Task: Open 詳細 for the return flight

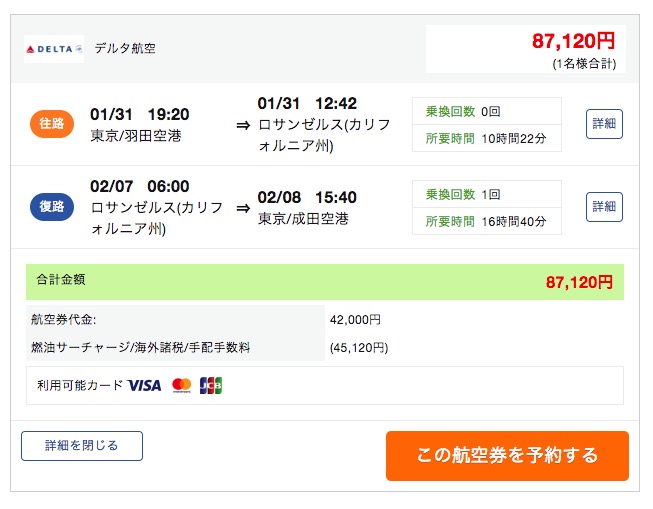Action: pos(604,207)
